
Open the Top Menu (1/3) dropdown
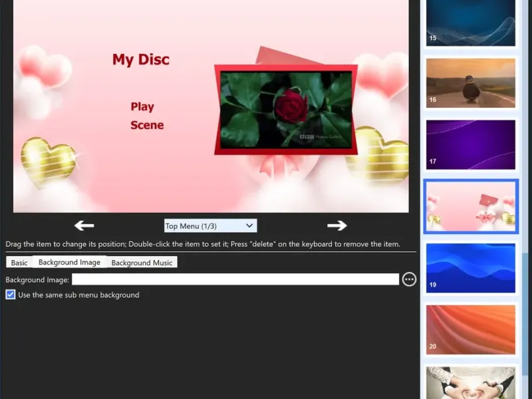pos(210,226)
